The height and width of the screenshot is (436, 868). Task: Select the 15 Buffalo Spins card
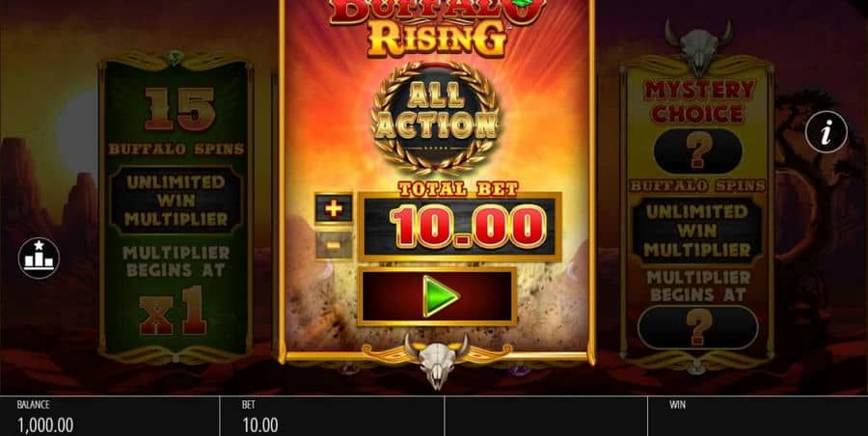click(x=176, y=206)
